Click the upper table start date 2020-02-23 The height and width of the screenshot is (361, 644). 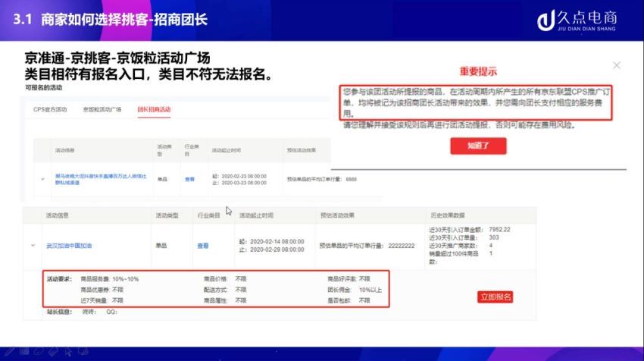[x=244, y=177]
